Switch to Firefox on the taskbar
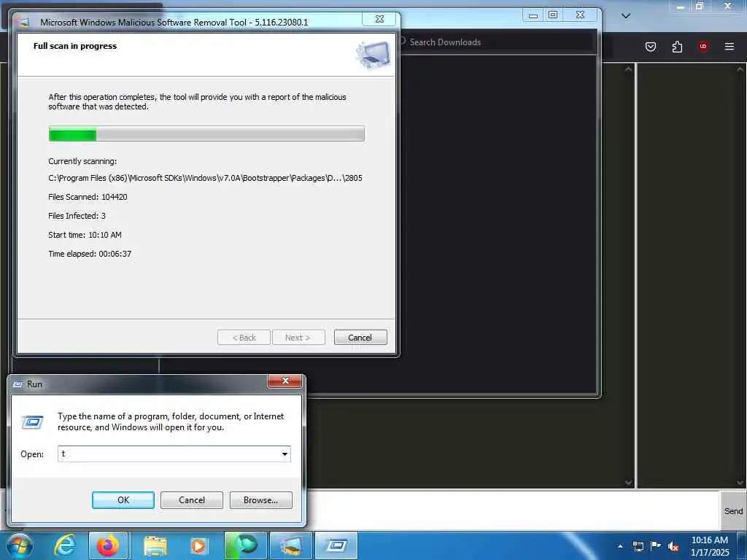747x560 pixels. [108, 545]
